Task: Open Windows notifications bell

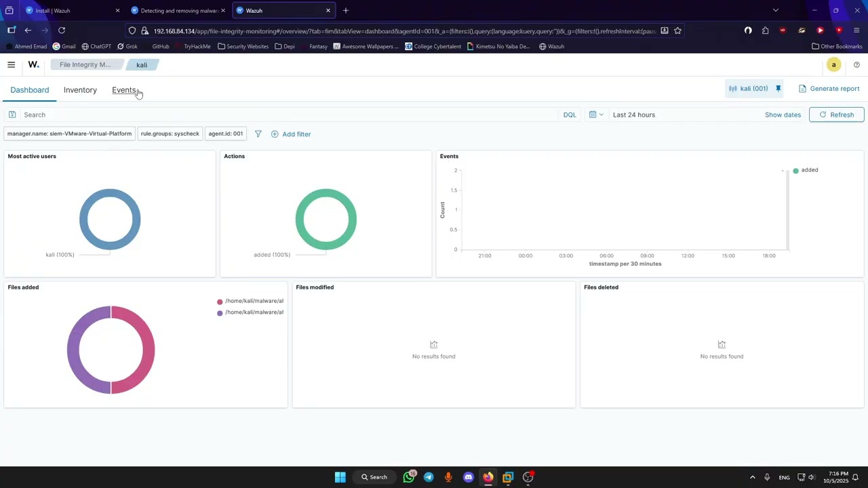Action: pos(856,477)
